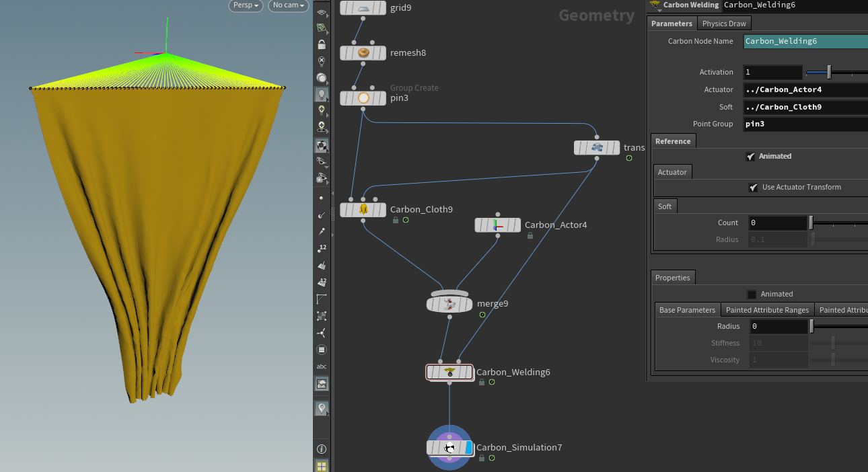
Task: Switch to the Physics Draw tab
Action: point(724,24)
